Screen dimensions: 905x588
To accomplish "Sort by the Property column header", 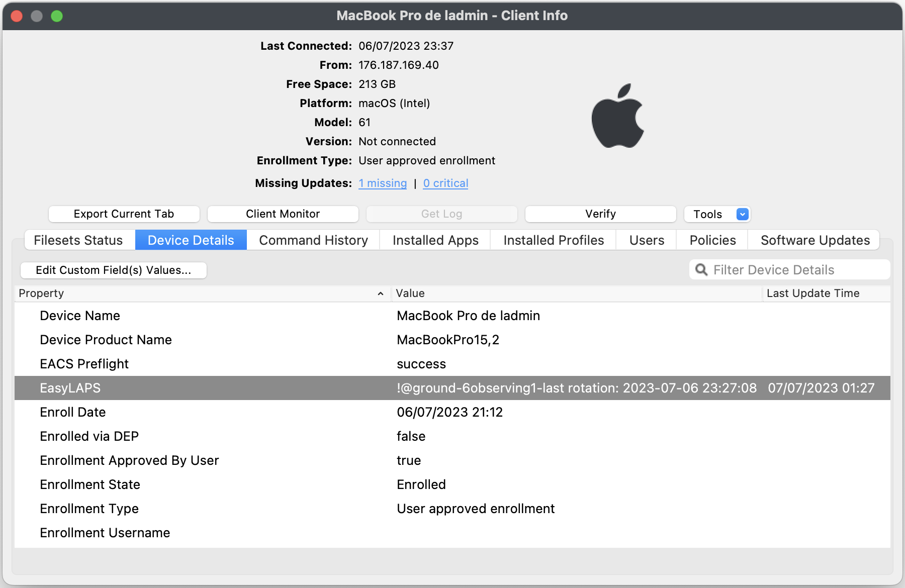I will tap(203, 293).
